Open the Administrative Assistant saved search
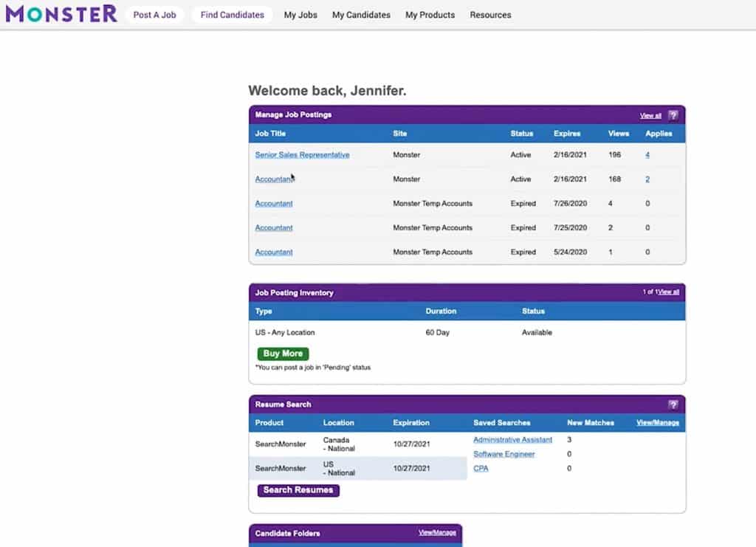Image resolution: width=756 pixels, height=547 pixels. point(512,439)
